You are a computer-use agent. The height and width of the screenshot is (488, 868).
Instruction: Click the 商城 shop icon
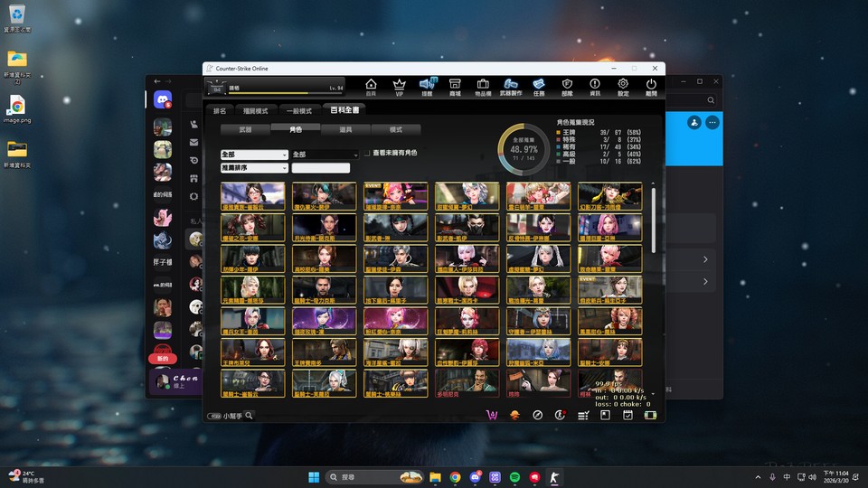click(455, 86)
